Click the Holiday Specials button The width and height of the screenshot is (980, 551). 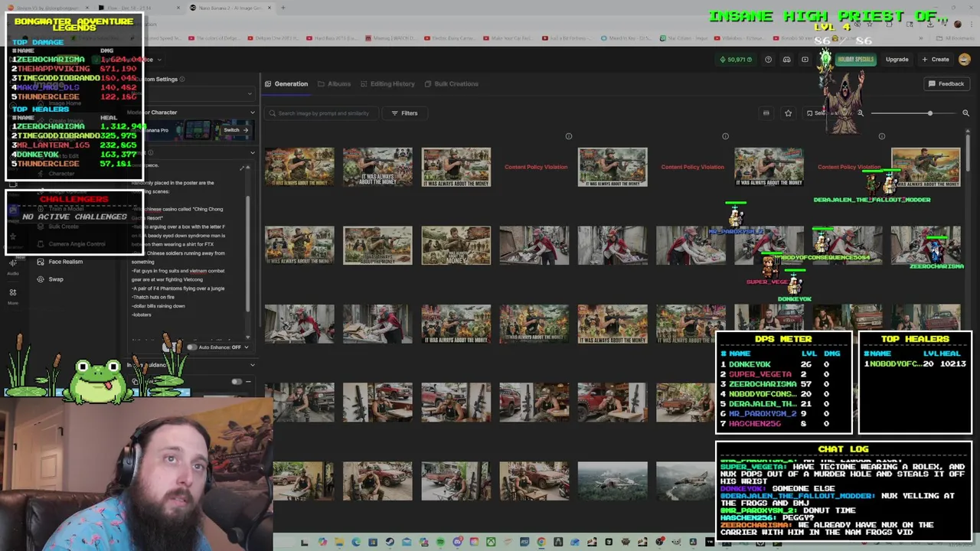(x=855, y=60)
